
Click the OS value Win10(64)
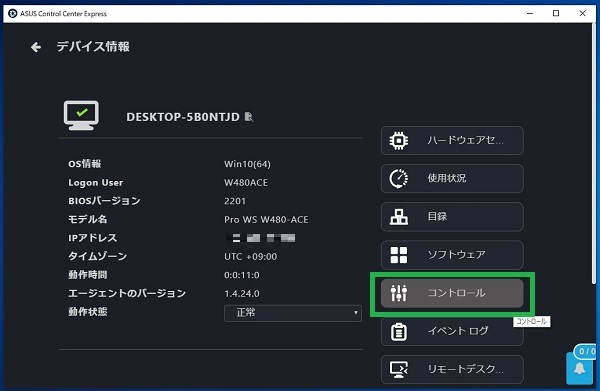(x=247, y=164)
